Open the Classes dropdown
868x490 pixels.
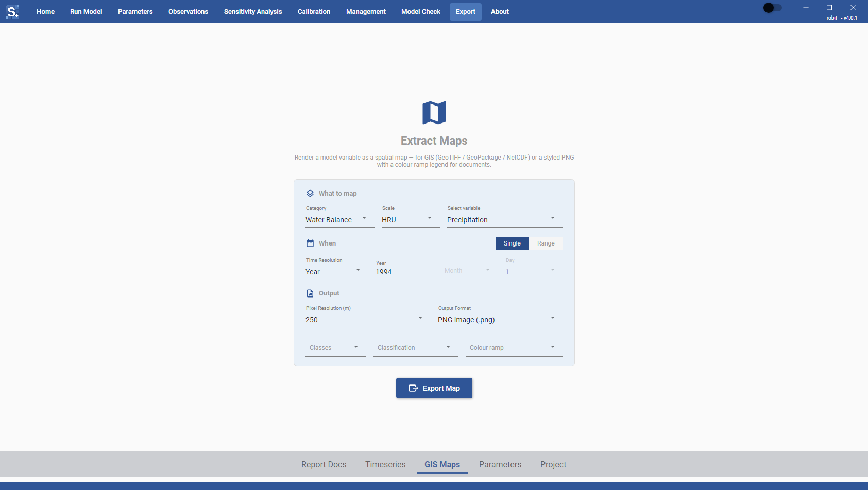336,348
